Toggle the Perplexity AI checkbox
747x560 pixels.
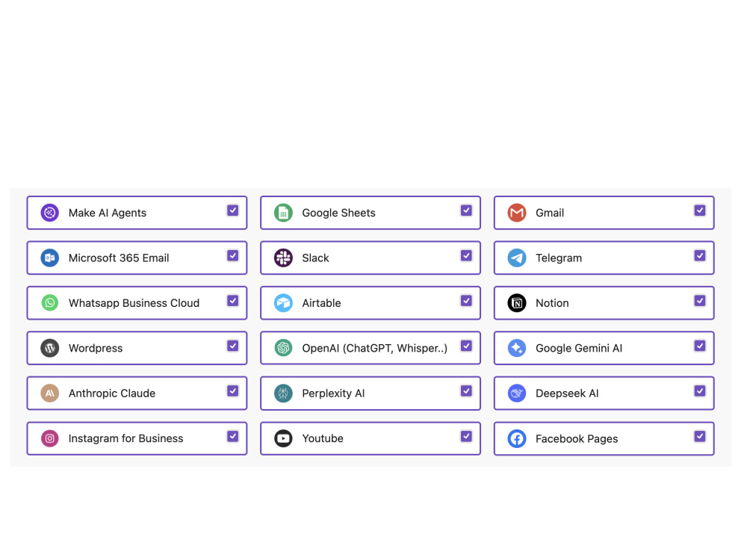click(466, 391)
